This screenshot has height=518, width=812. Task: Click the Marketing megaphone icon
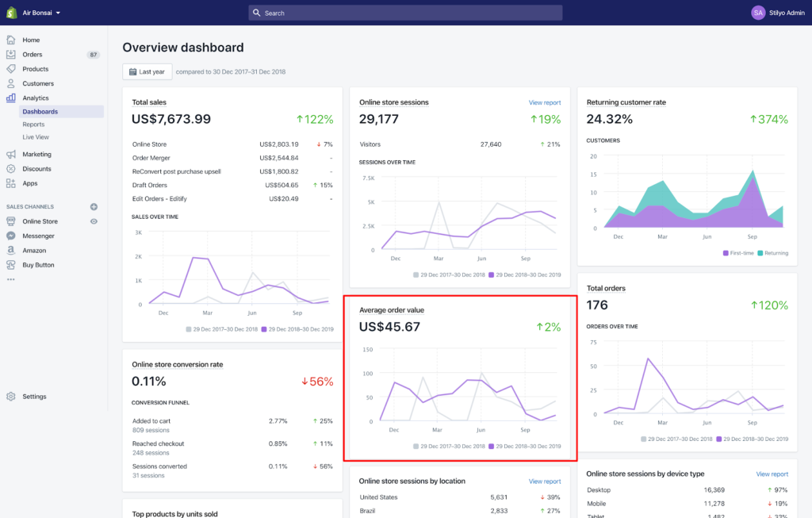coord(11,155)
